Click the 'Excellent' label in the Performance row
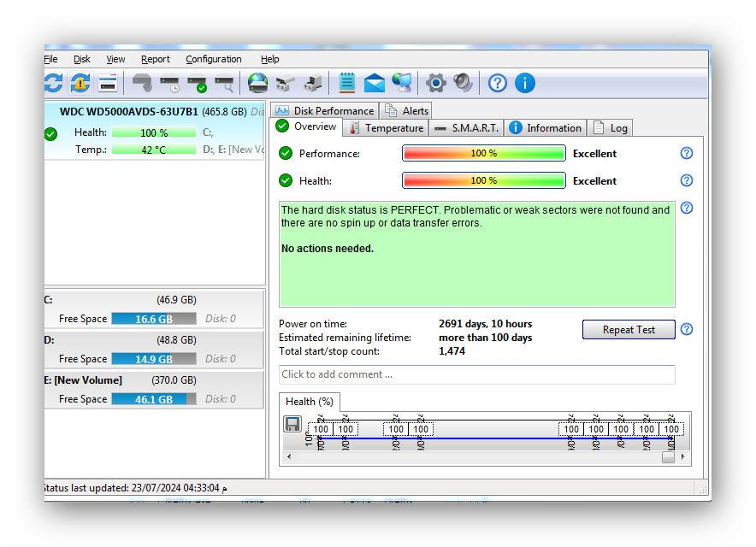The height and width of the screenshot is (547, 756). point(594,154)
